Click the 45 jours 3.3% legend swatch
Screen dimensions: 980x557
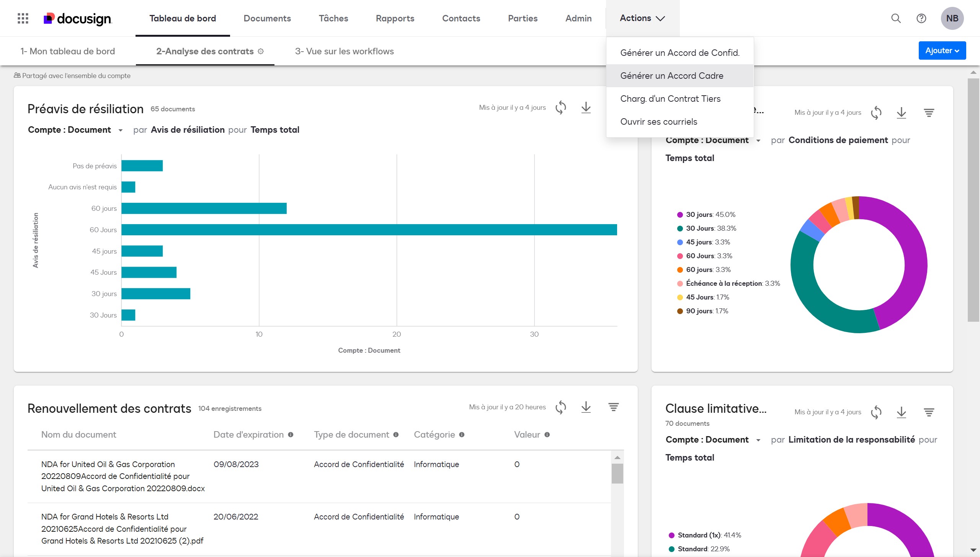click(680, 242)
